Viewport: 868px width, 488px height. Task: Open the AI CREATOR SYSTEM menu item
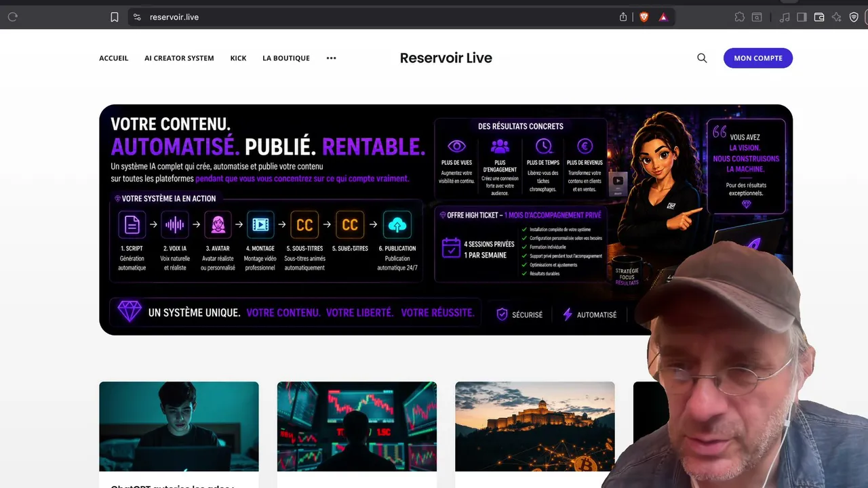(x=179, y=58)
